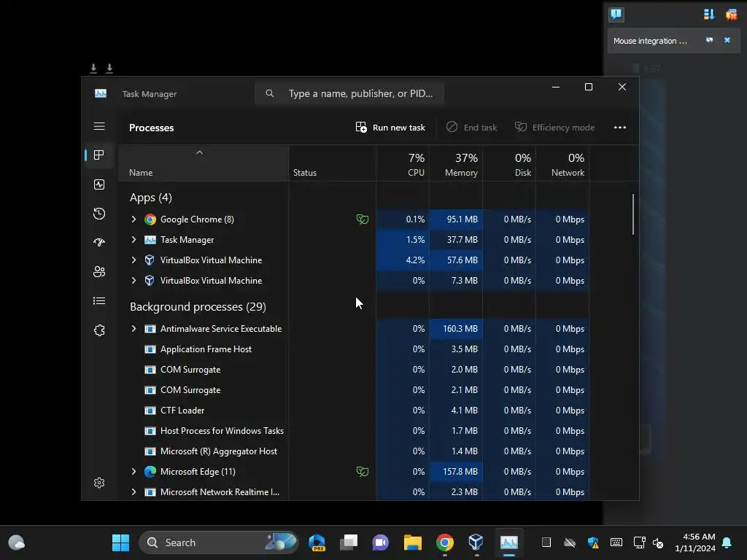Click Run new task button
This screenshot has width=747, height=560.
390,127
